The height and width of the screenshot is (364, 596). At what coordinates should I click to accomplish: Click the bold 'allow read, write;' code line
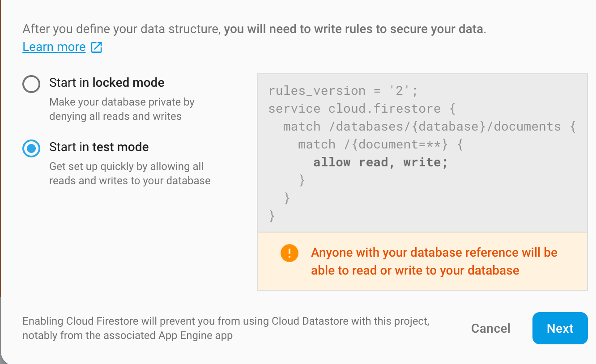[380, 162]
